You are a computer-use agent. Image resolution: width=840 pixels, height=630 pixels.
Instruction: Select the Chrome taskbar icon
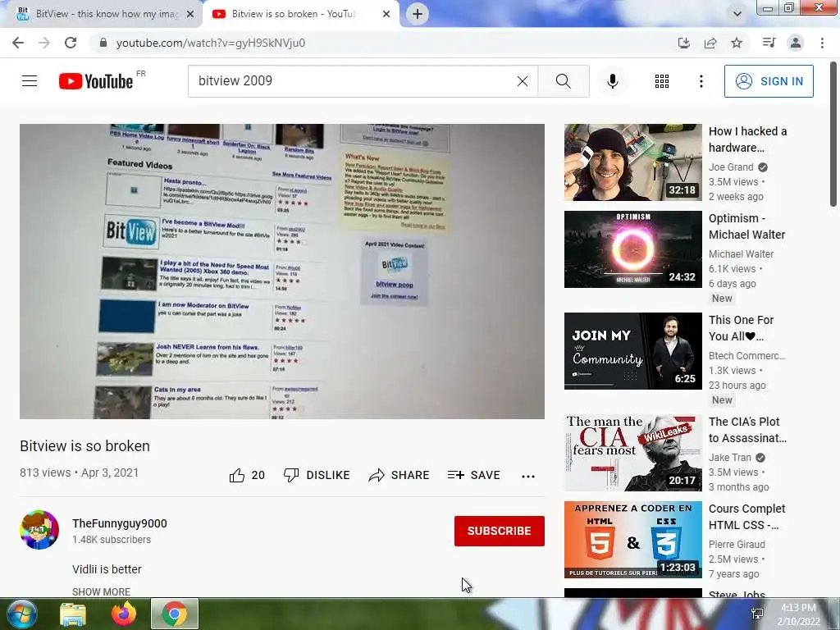pos(175,614)
